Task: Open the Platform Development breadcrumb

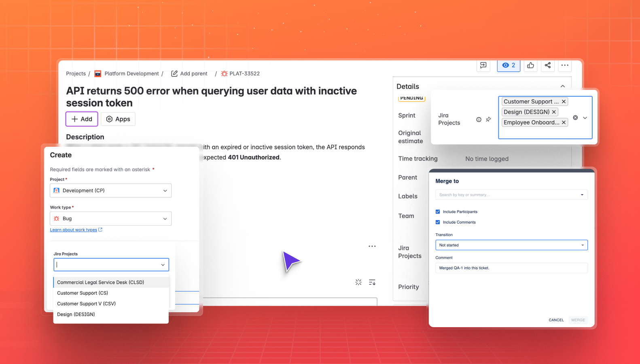Action: click(x=131, y=74)
